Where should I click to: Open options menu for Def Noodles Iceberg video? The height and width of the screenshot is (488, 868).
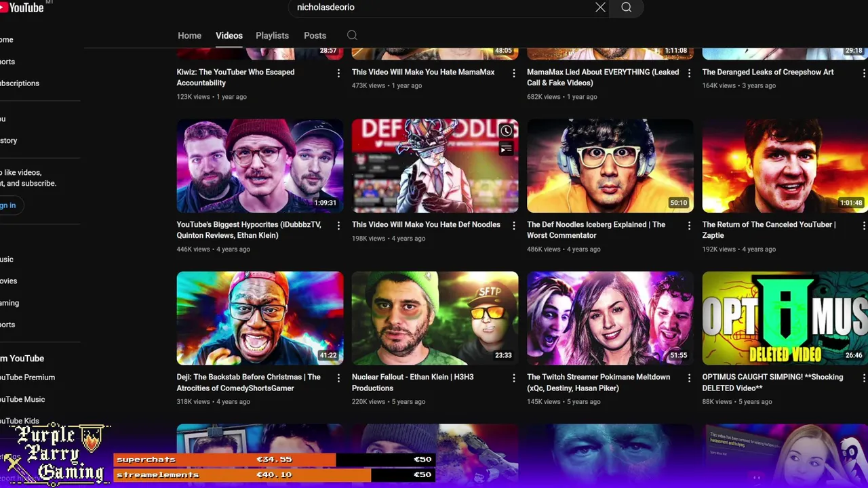coord(689,226)
